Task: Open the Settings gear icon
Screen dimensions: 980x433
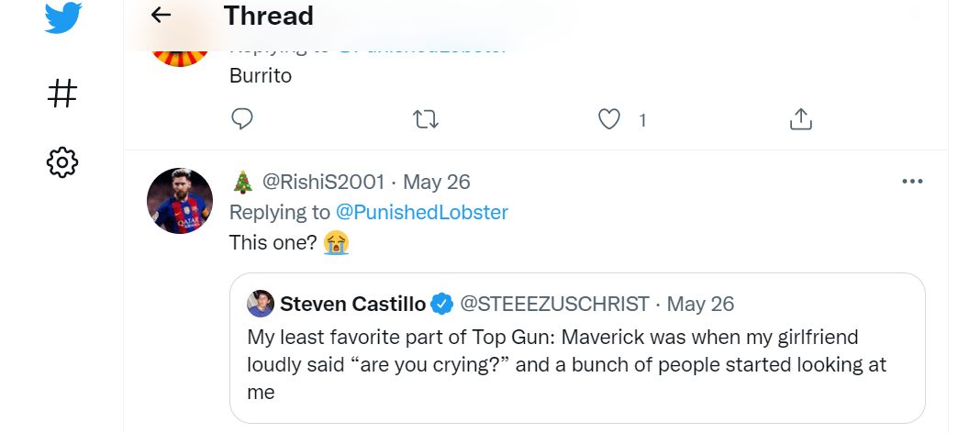Action: click(x=62, y=163)
